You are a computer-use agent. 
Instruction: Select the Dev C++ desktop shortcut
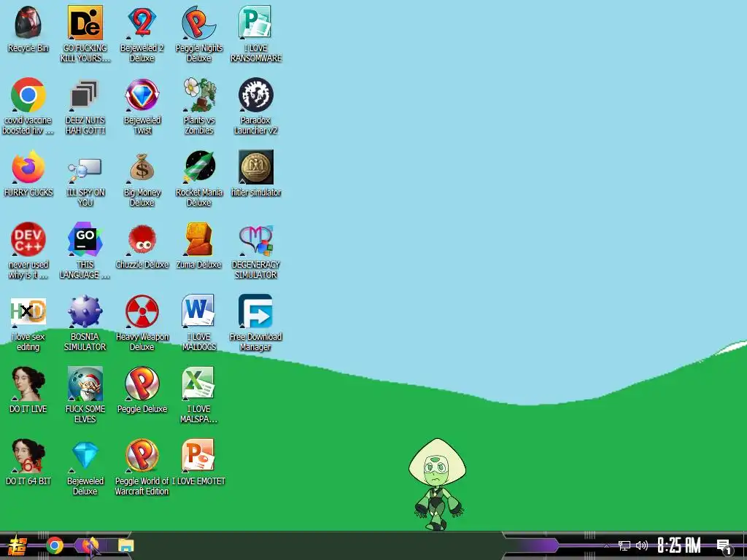28,239
